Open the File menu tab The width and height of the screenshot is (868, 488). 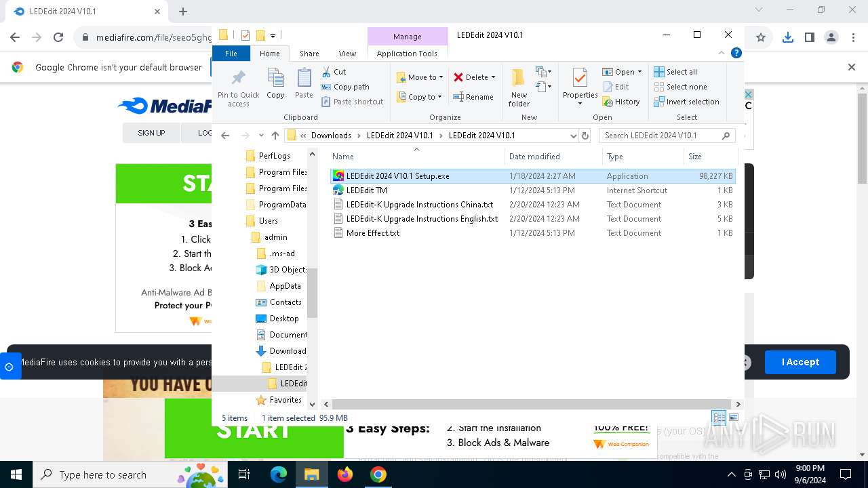231,54
